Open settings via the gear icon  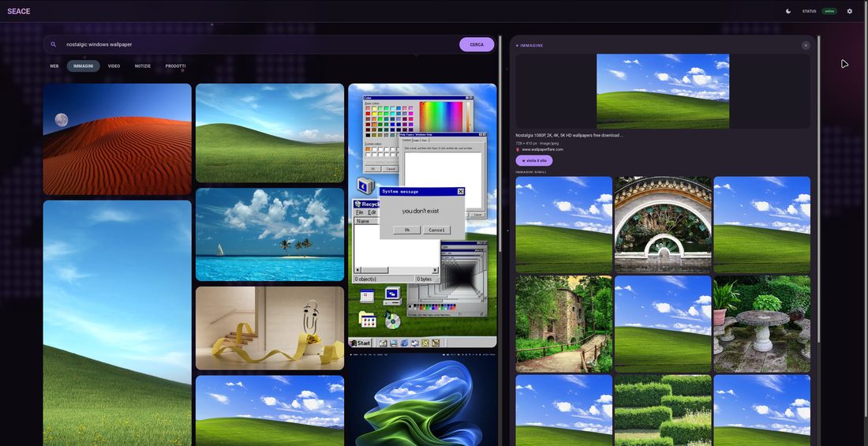[x=850, y=11]
